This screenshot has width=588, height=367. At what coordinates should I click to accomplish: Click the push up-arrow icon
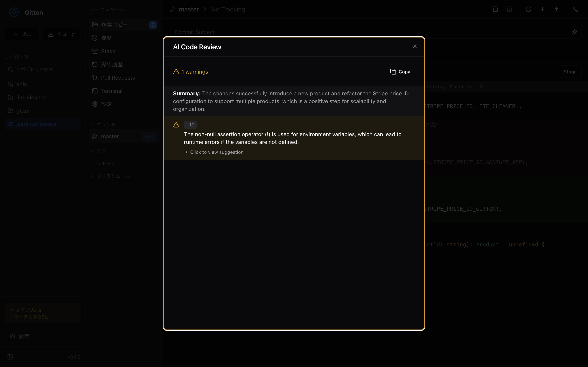tap(556, 9)
